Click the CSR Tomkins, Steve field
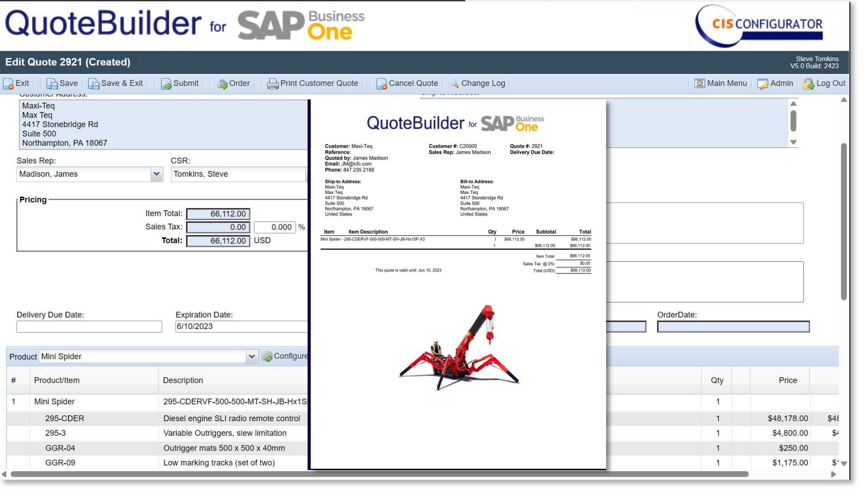This screenshot has width=868, height=490. (x=238, y=174)
